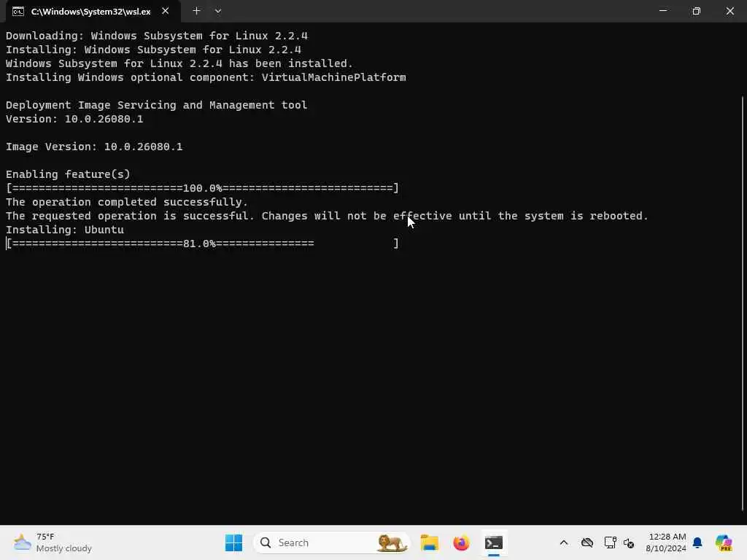Launch Copilot preview from taskbar
Image resolution: width=747 pixels, height=560 pixels.
(x=724, y=542)
